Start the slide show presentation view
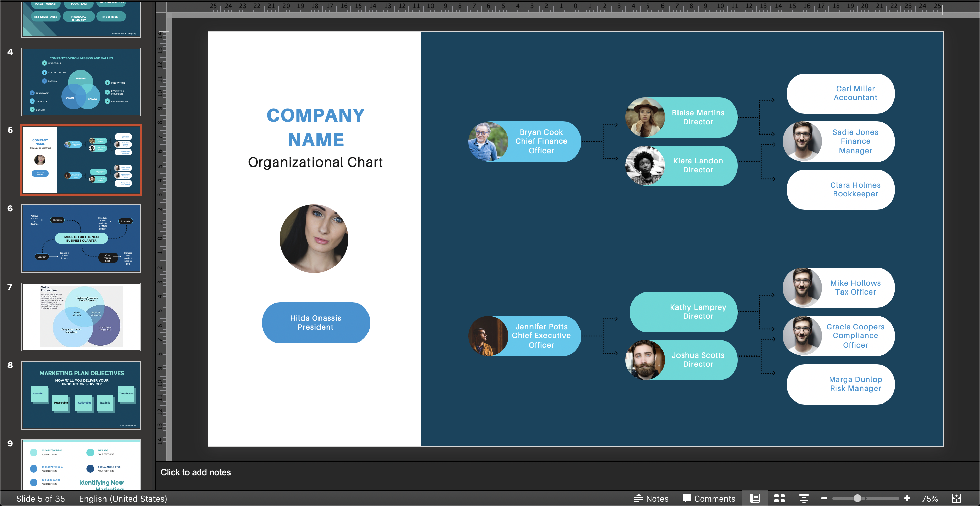The height and width of the screenshot is (506, 980). 804,498
